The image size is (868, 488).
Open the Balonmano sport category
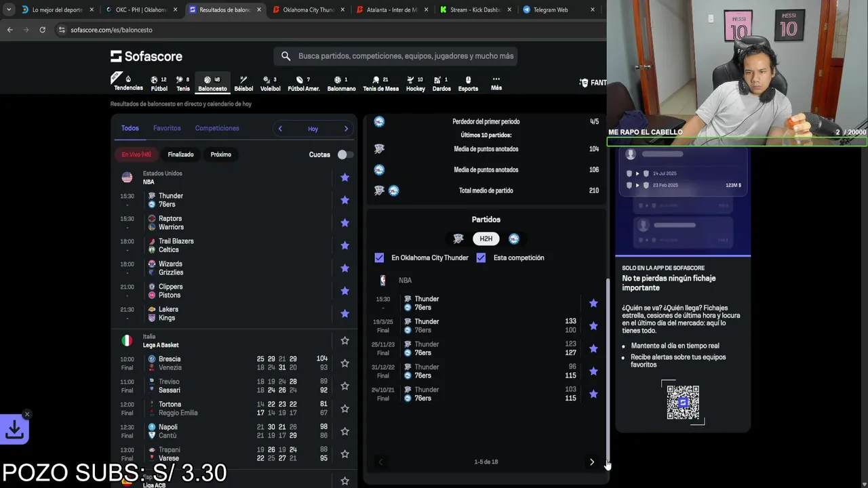(x=341, y=83)
